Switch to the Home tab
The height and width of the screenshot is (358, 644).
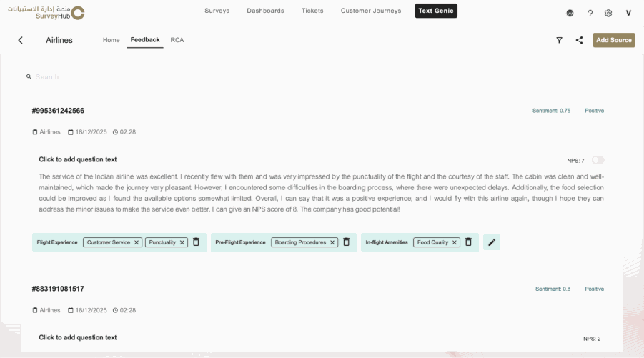[x=111, y=40]
